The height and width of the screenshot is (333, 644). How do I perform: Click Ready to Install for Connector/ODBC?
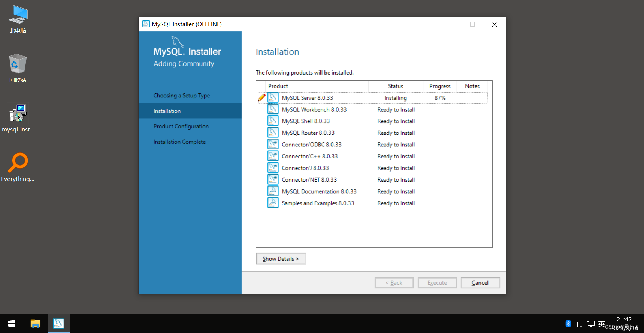(x=396, y=145)
